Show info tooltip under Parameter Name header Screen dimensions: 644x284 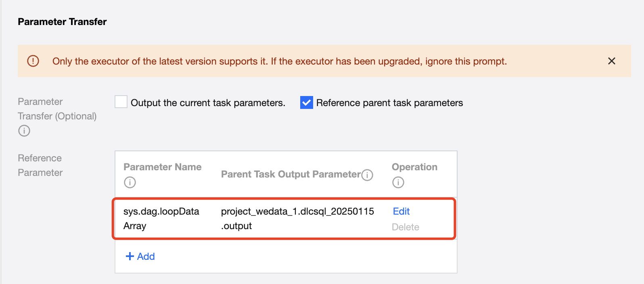pyautogui.click(x=130, y=182)
